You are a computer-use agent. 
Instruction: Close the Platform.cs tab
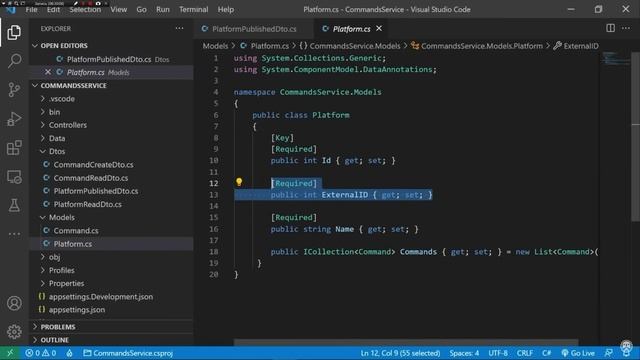point(379,28)
